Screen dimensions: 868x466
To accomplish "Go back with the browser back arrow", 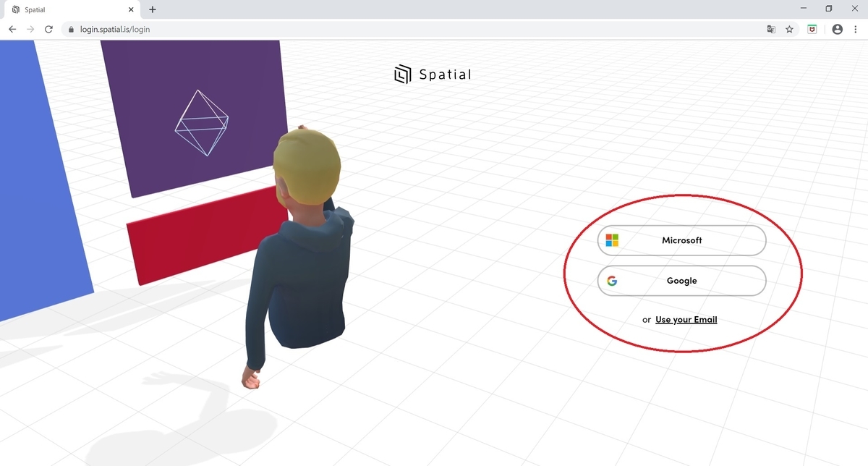I will (x=12, y=29).
